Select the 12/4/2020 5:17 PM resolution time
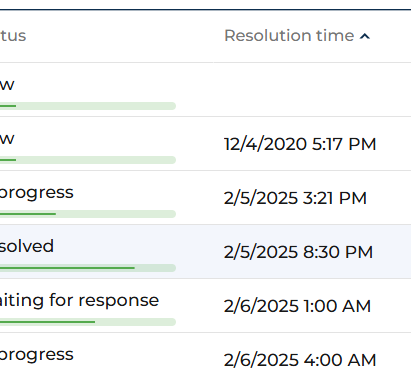This screenshot has width=411, height=368. tap(300, 144)
